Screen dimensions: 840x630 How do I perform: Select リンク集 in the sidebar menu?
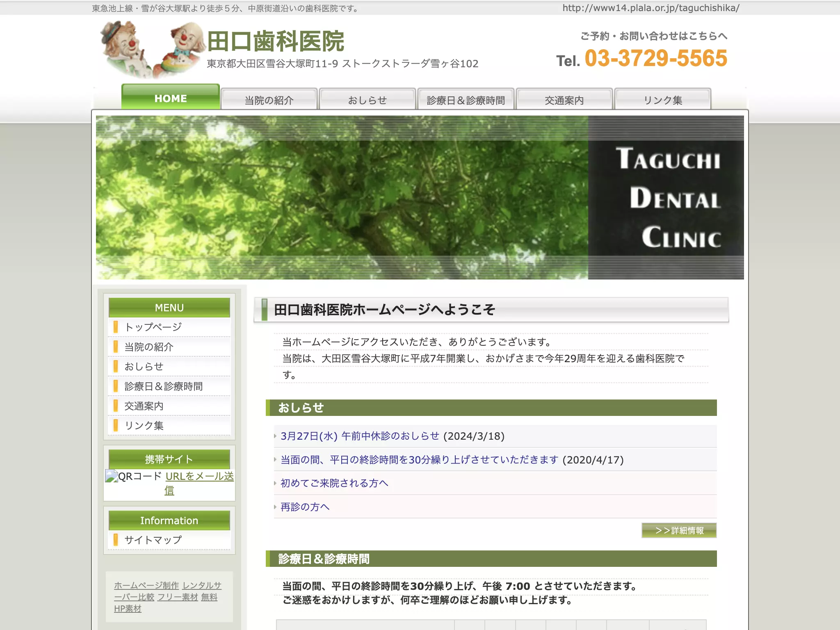click(x=169, y=425)
